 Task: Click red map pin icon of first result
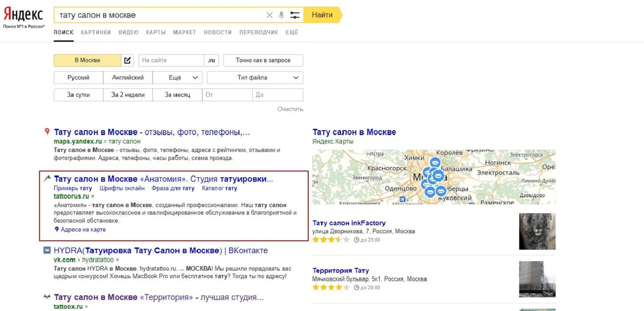click(47, 132)
